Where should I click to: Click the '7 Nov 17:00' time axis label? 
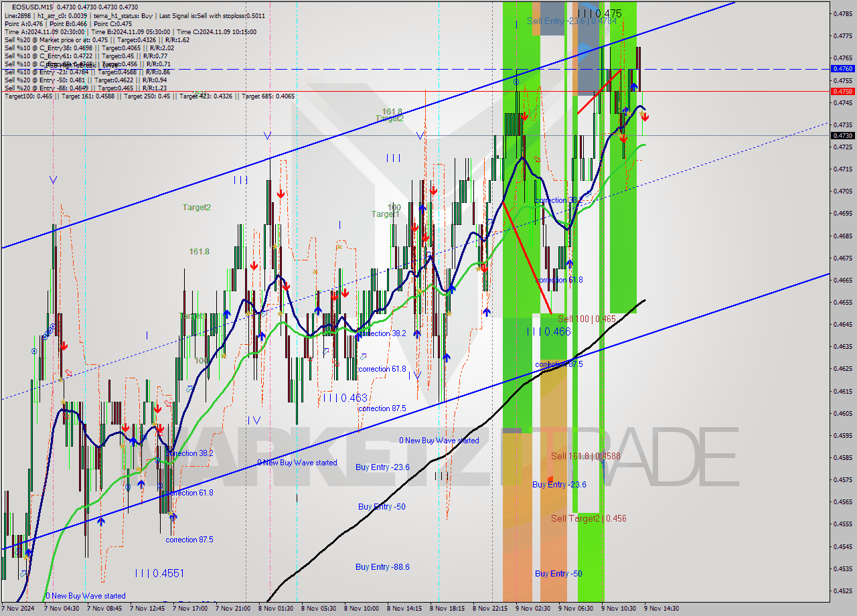[x=189, y=609]
